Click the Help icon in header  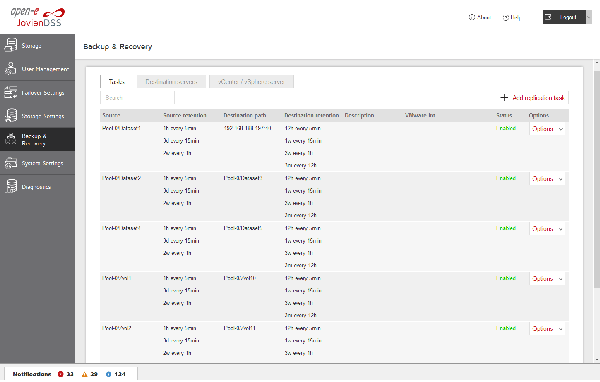tap(506, 17)
